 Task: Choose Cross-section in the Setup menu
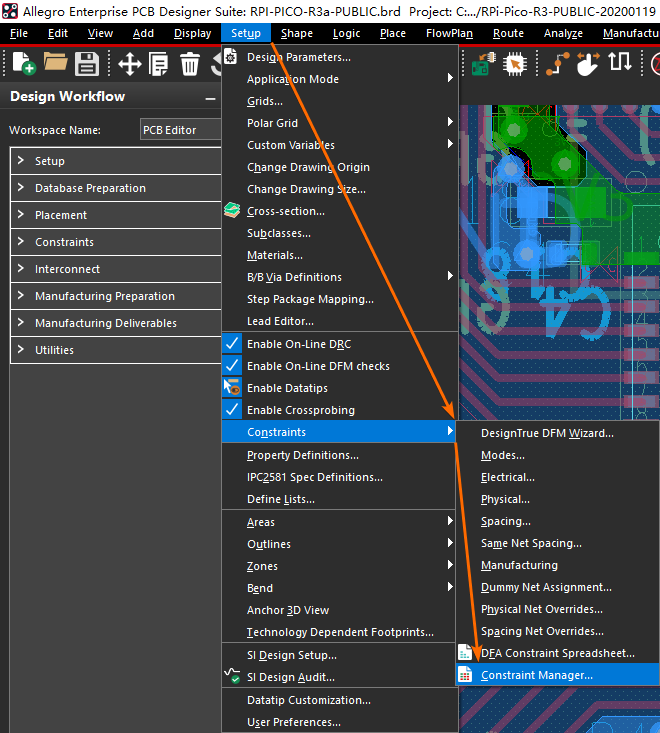[x=285, y=211]
